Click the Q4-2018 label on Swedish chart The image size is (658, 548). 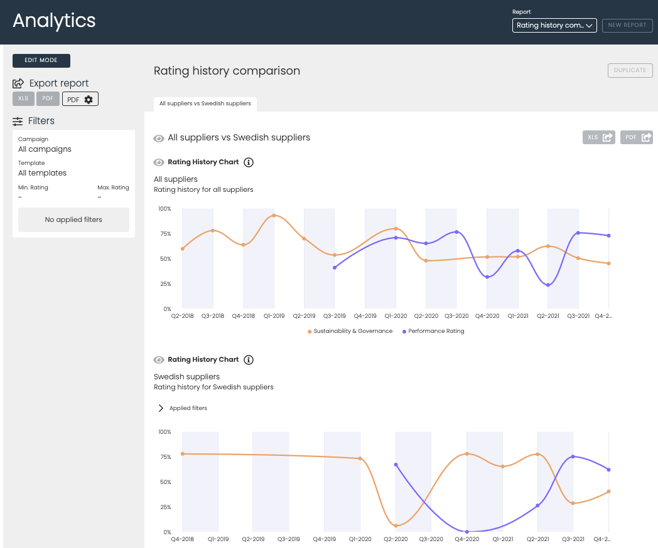pyautogui.click(x=182, y=539)
